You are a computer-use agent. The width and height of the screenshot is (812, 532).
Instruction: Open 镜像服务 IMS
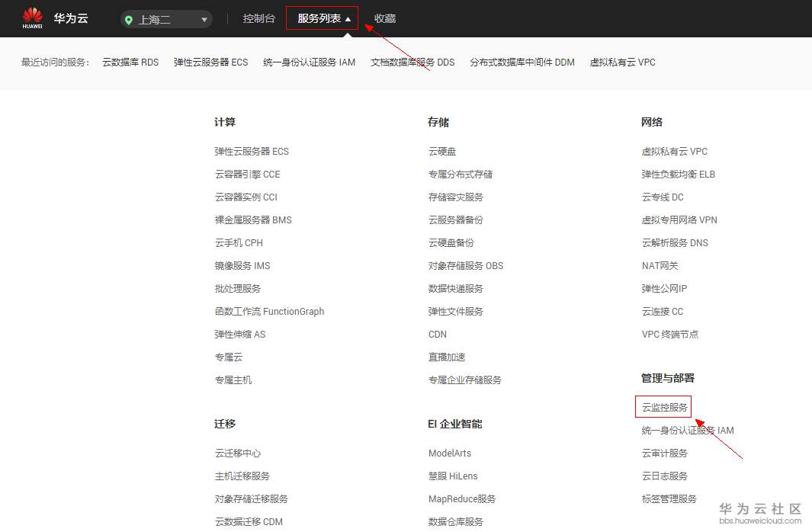point(242,265)
